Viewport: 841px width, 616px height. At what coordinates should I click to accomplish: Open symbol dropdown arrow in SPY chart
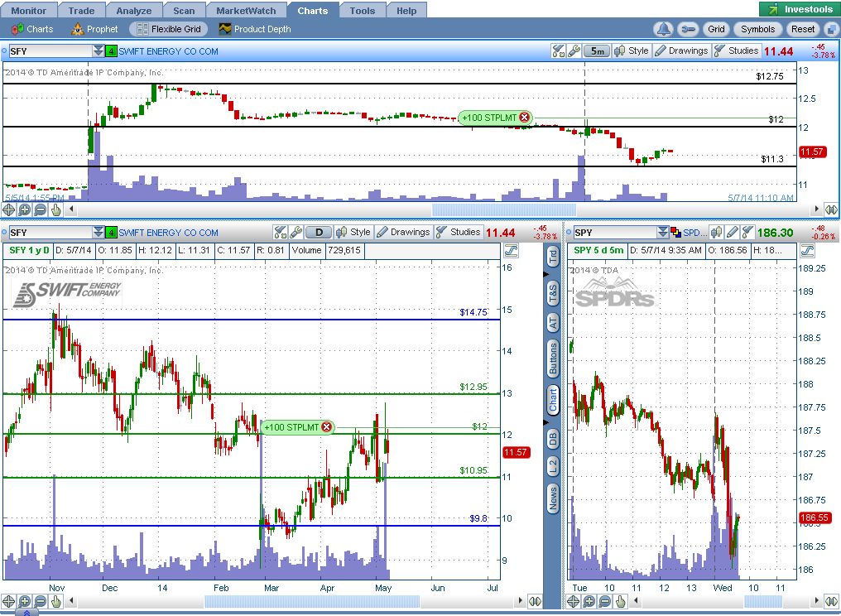click(663, 233)
